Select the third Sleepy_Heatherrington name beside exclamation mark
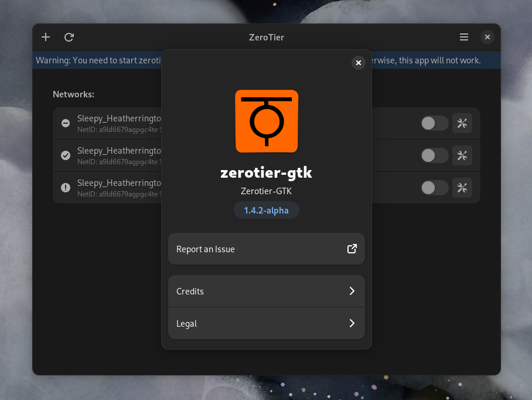The image size is (532, 400). pyautogui.click(x=119, y=183)
